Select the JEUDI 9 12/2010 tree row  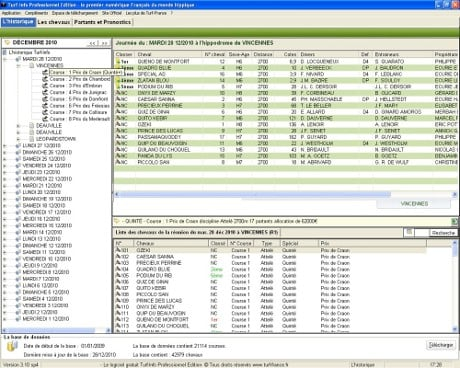40,266
